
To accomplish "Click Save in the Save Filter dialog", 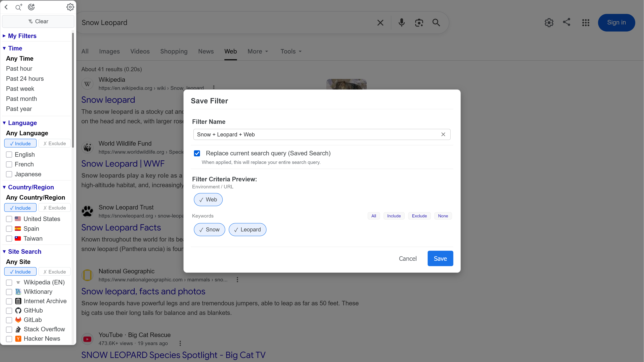I will click(440, 259).
